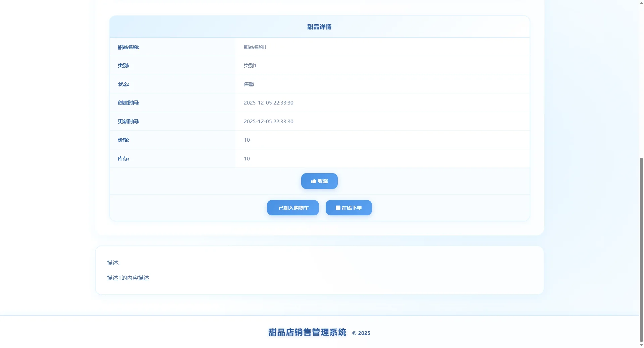
Task: Click the 收藏 favorite button
Action: tap(319, 181)
